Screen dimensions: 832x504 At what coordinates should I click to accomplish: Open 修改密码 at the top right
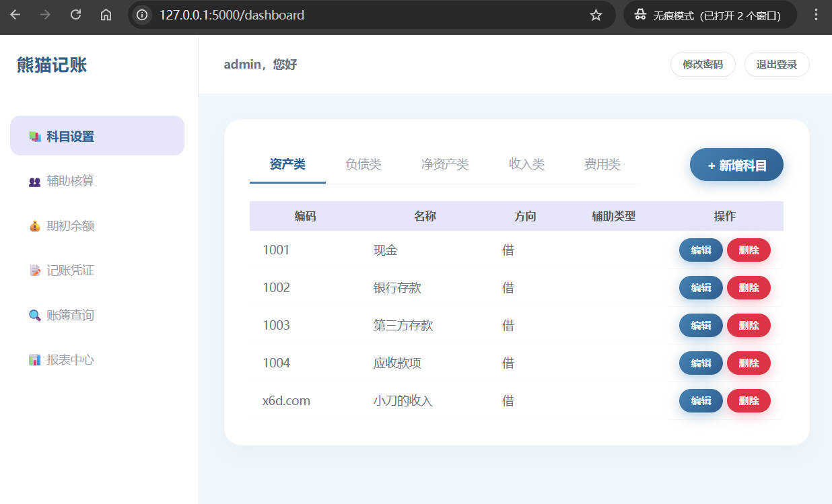703,64
